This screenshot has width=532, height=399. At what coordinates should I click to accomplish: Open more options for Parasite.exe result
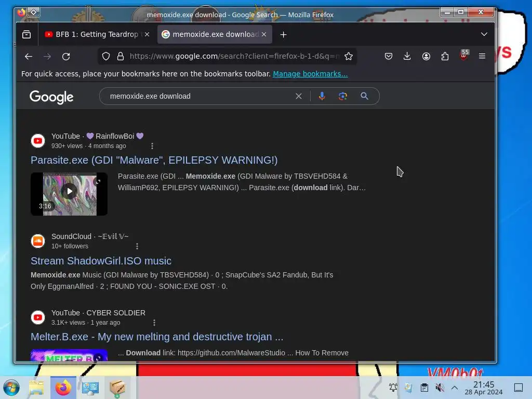pyautogui.click(x=152, y=146)
